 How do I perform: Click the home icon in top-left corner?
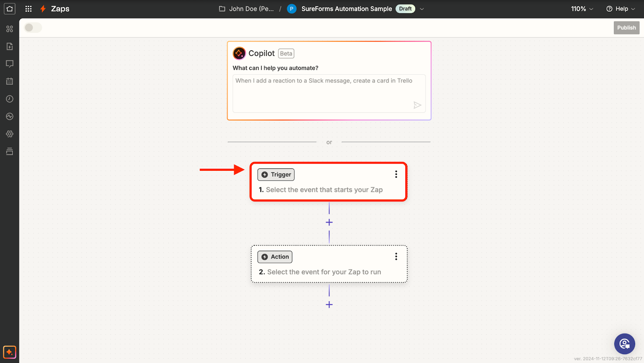pos(10,9)
